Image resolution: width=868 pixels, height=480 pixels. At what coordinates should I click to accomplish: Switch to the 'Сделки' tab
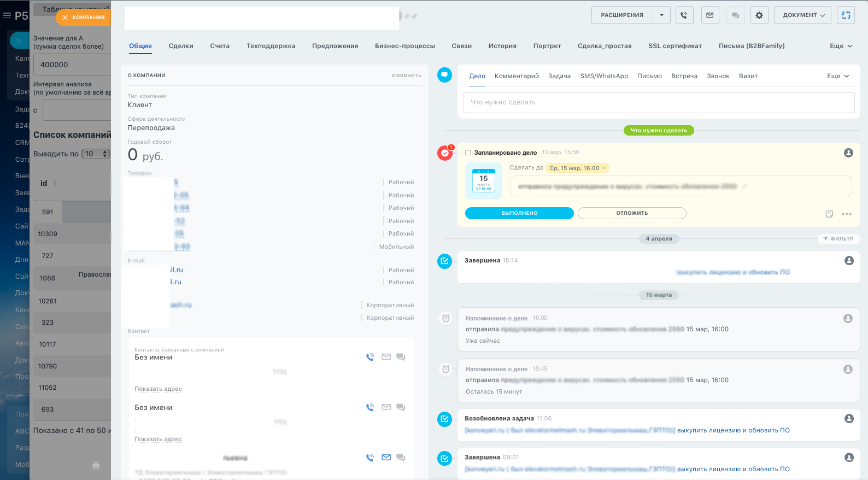(181, 46)
